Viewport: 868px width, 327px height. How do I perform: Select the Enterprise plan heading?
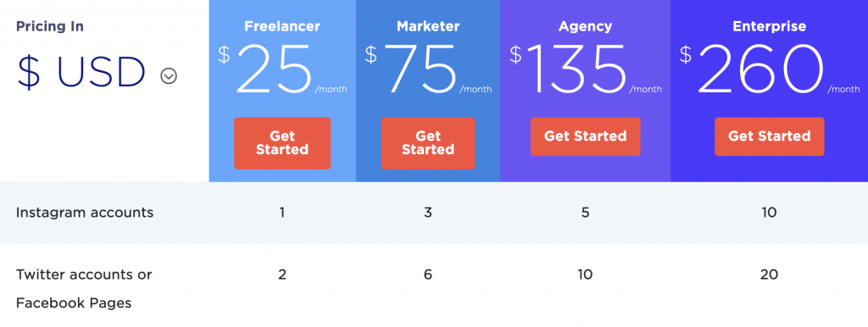(770, 26)
